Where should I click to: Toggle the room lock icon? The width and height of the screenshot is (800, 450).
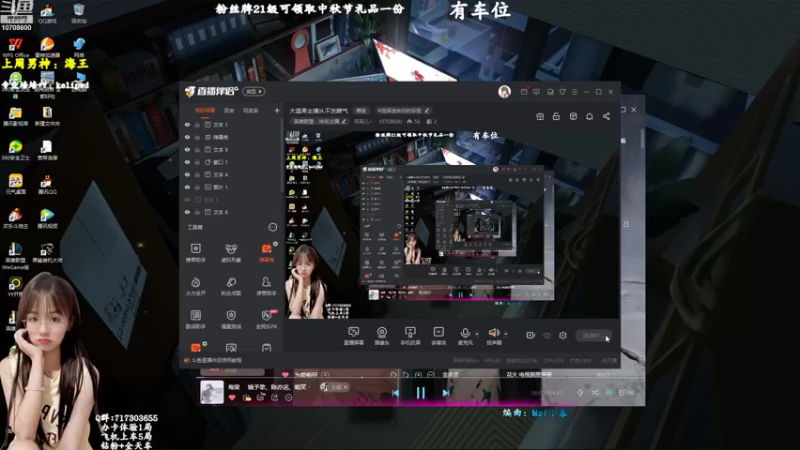(x=556, y=116)
